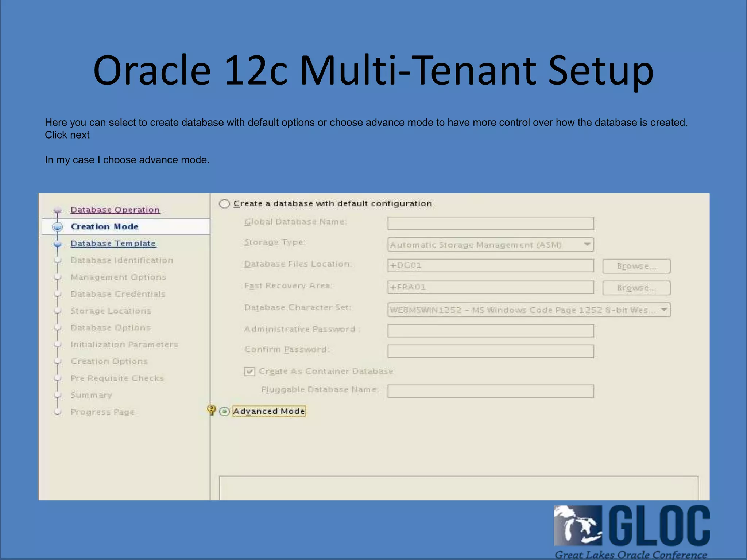
Task: Click the Pluggable Database Name field
Action: click(x=491, y=391)
